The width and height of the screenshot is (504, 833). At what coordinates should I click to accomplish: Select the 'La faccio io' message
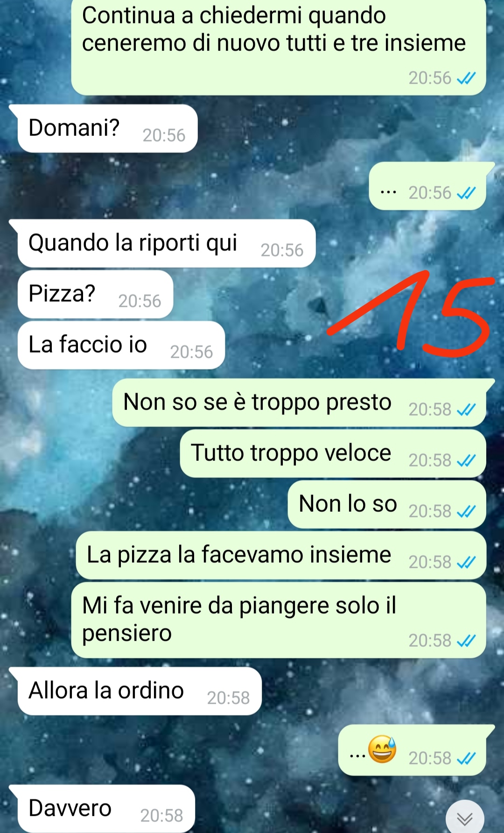click(x=121, y=345)
